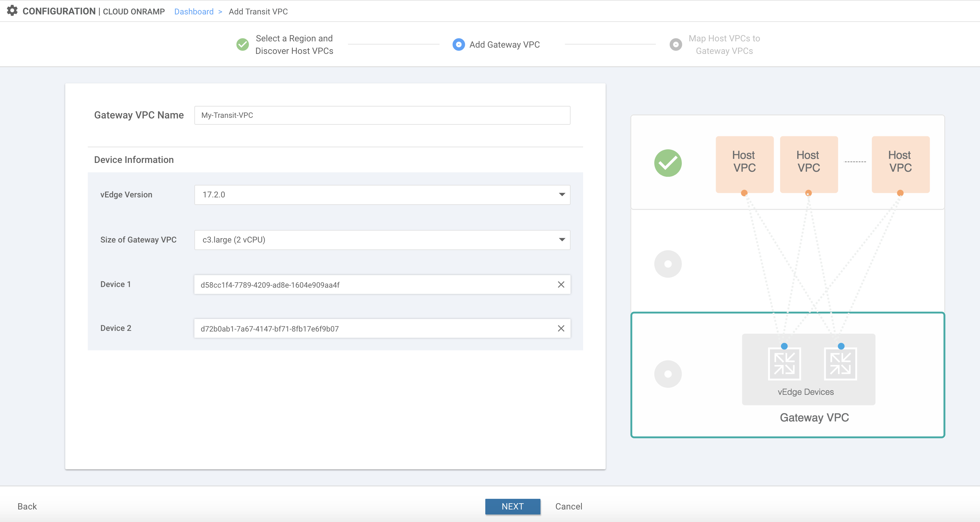The height and width of the screenshot is (522, 980).
Task: Click the right vEdge device icon
Action: click(x=840, y=364)
